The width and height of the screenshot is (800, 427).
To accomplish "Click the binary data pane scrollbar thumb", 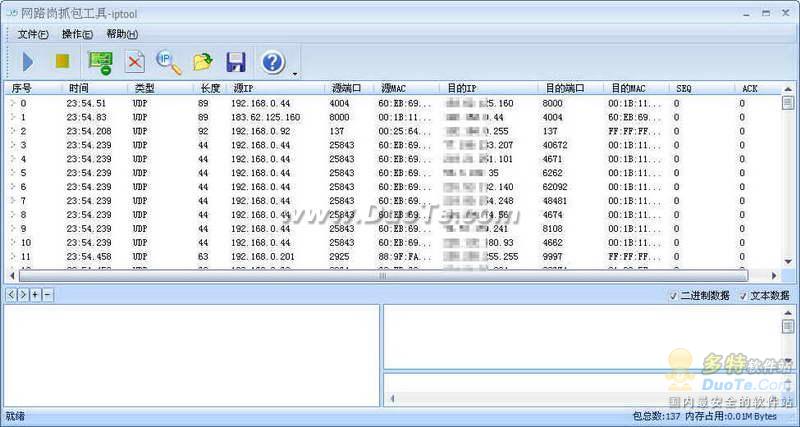I will click(x=788, y=326).
